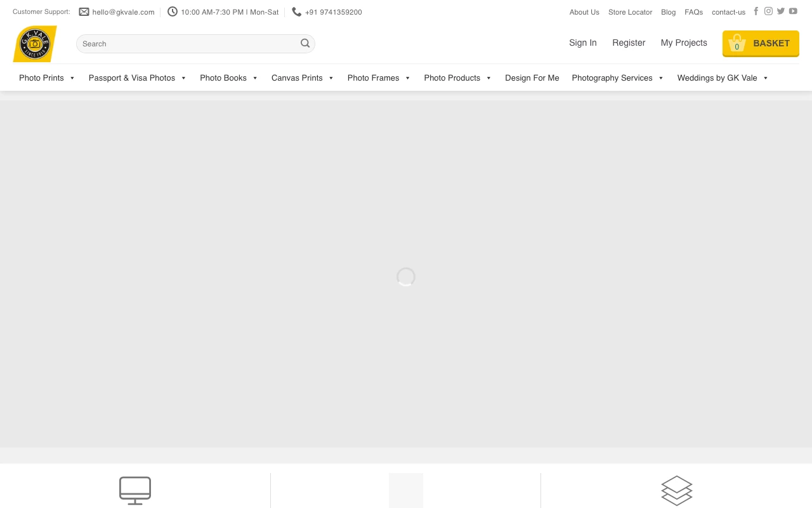Click the search magnifier icon
The width and height of the screenshot is (812, 508).
(305, 43)
